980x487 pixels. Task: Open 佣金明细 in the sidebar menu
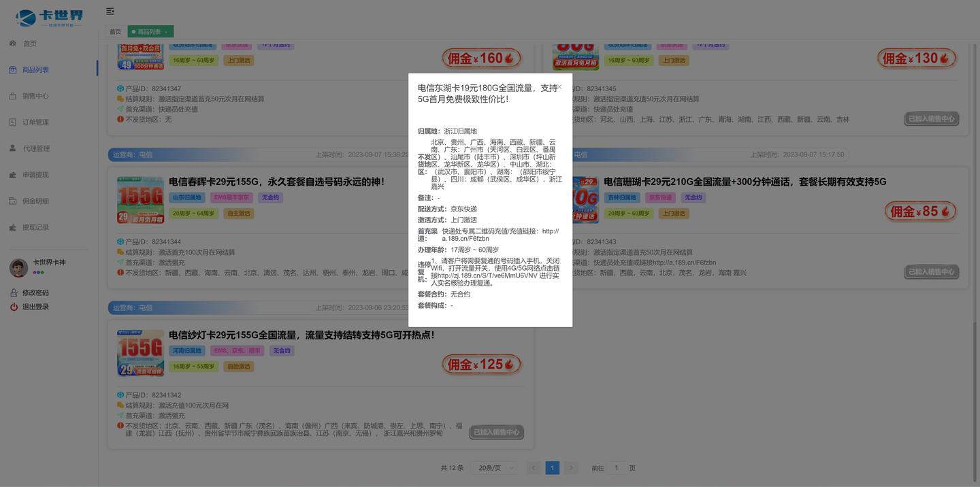point(35,201)
